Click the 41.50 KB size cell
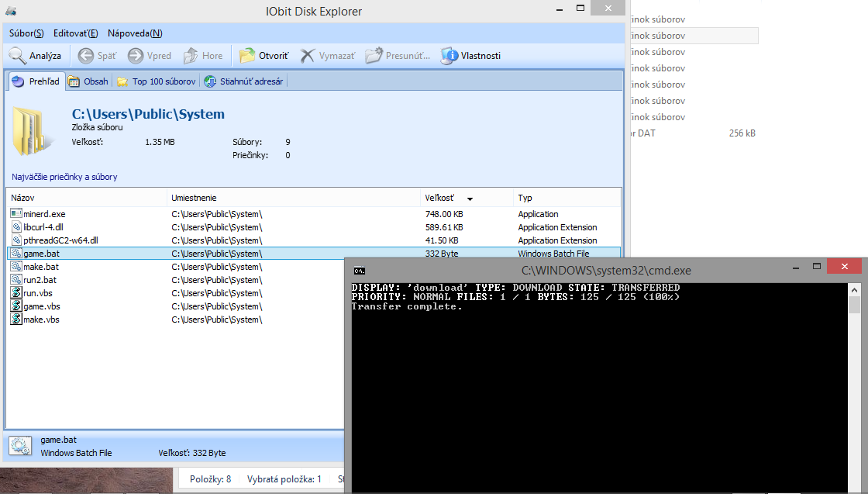 442,240
